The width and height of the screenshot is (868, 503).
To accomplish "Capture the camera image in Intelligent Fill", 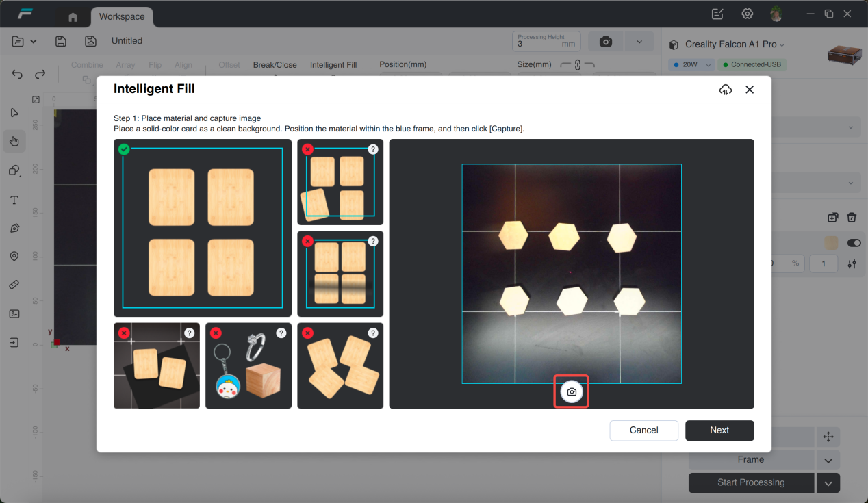I will point(572,392).
